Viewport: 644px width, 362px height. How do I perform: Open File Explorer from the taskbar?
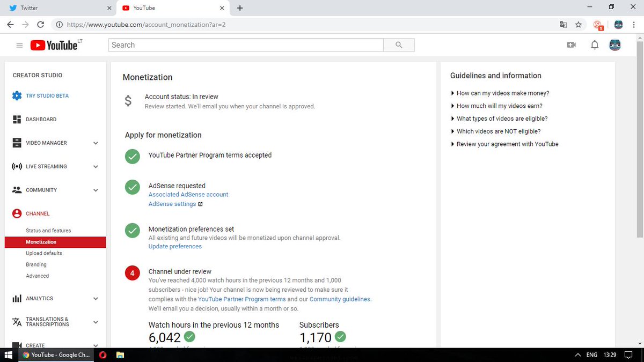120,354
